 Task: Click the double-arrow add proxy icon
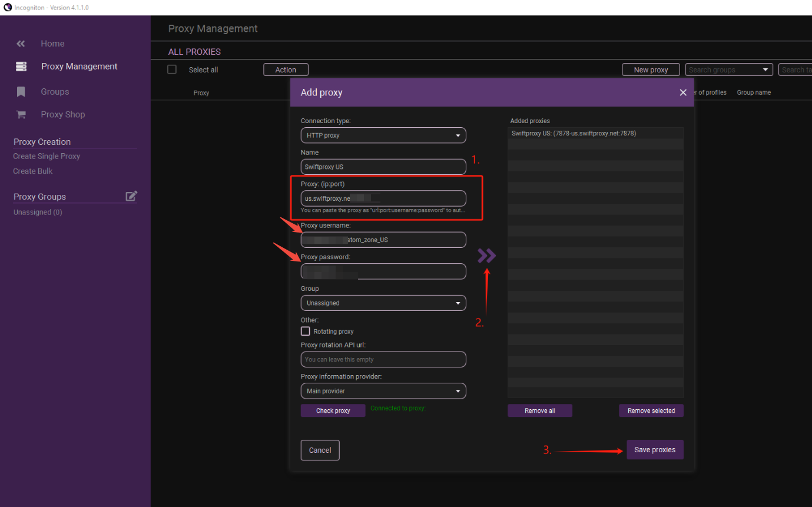point(486,256)
